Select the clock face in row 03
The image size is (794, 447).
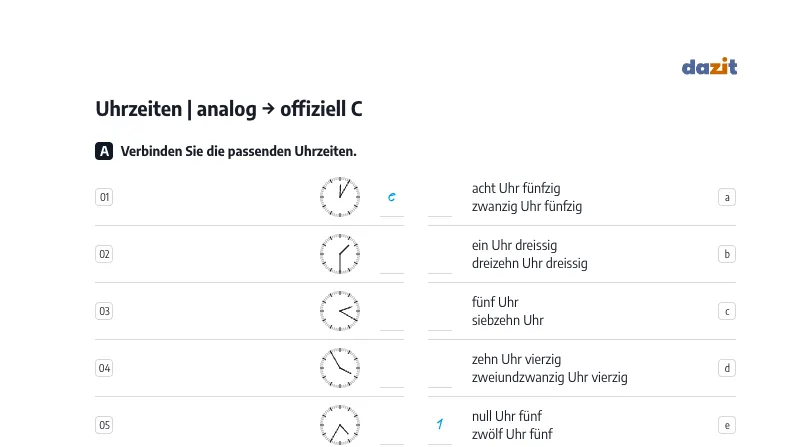[340, 311]
